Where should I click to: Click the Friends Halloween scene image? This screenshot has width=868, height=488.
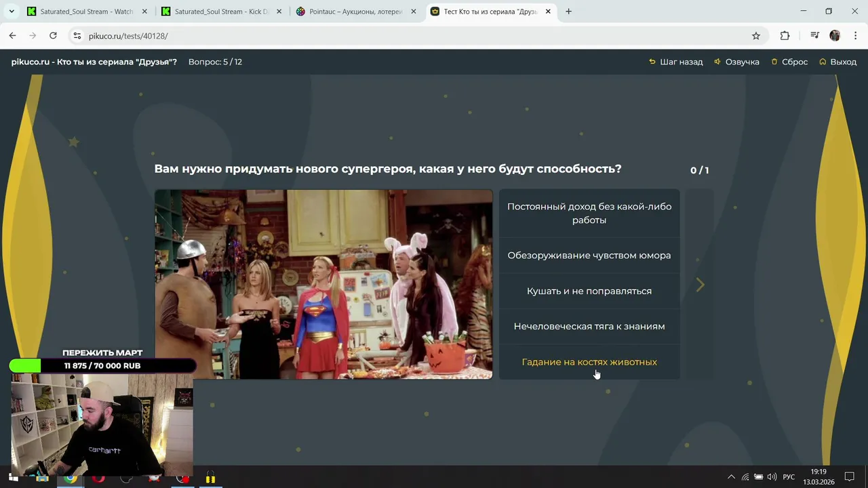coord(323,284)
